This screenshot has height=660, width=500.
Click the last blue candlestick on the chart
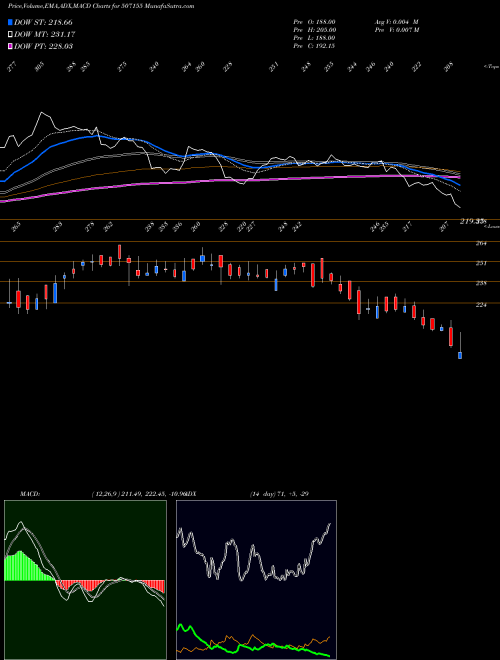[460, 355]
